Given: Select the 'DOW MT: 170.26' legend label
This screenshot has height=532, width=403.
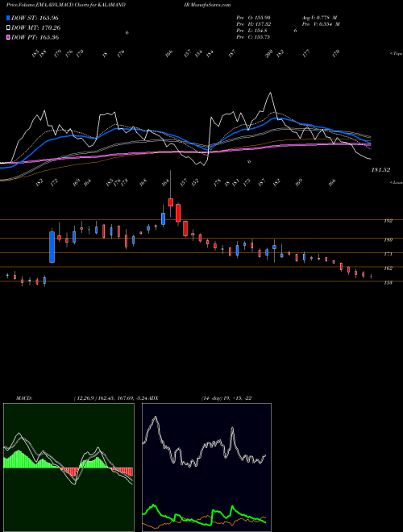Looking at the screenshot, I should [36, 28].
